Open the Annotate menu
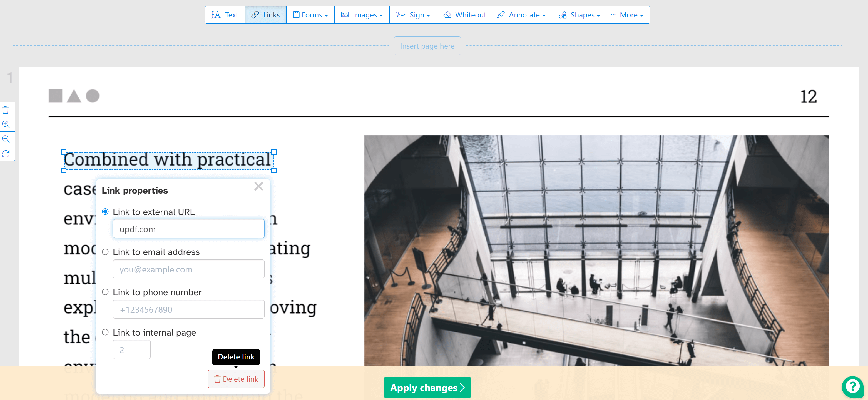Screen dimensions: 868x400 522,15
